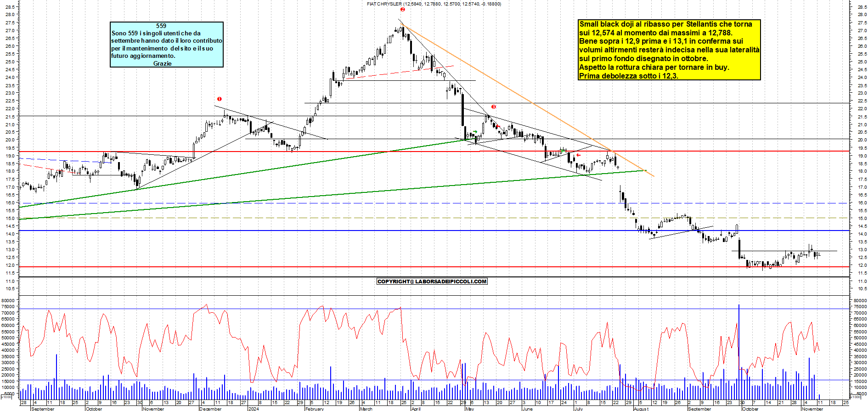This screenshot has width=868, height=411.
Task: Click the 'February' label on the time axis
Action: 315,409
